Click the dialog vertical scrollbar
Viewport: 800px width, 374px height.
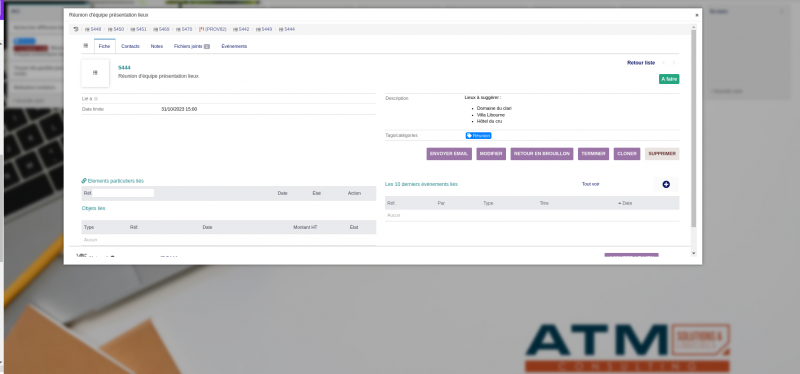pyautogui.click(x=693, y=128)
